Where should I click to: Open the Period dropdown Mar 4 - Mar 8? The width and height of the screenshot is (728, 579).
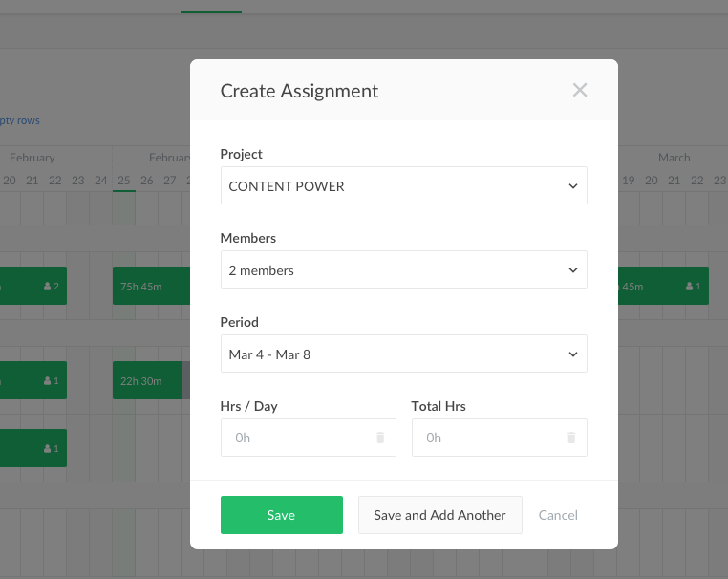tap(403, 354)
